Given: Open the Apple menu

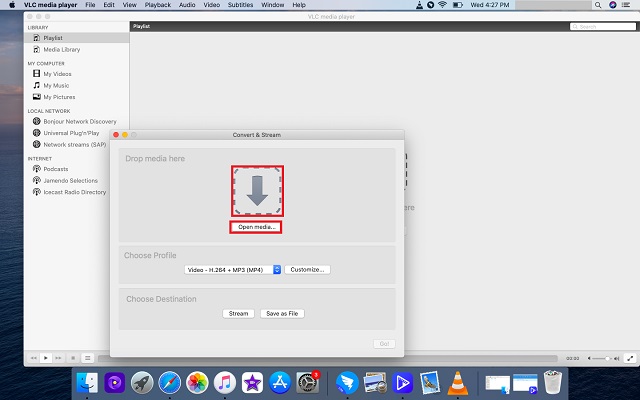Looking at the screenshot, I should pyautogui.click(x=12, y=5).
